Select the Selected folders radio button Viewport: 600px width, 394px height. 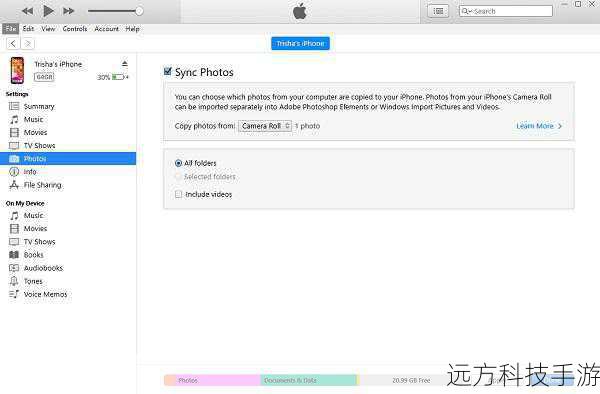178,176
